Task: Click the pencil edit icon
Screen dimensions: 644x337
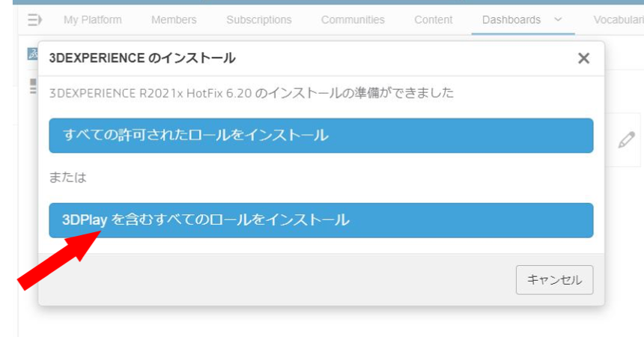Action: point(626,140)
